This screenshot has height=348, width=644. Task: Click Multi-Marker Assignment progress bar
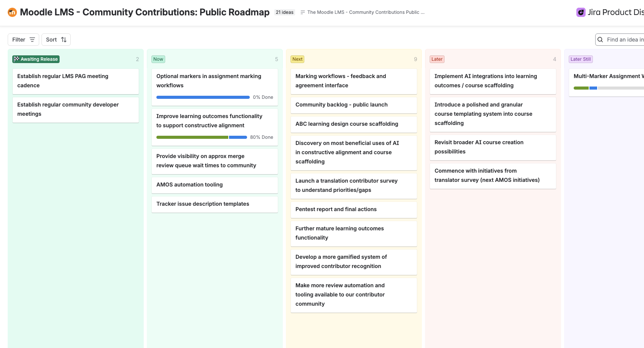[x=609, y=88]
